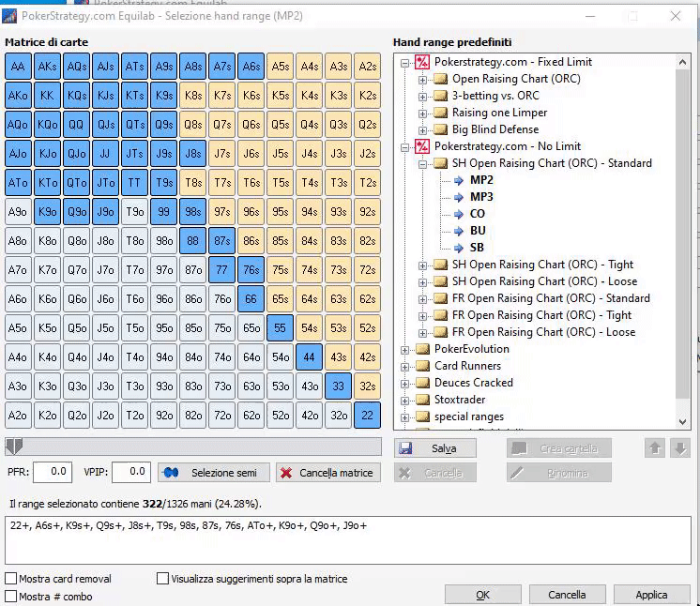This screenshot has height=606, width=700.
Task: Click the Salva button
Action: (x=435, y=448)
